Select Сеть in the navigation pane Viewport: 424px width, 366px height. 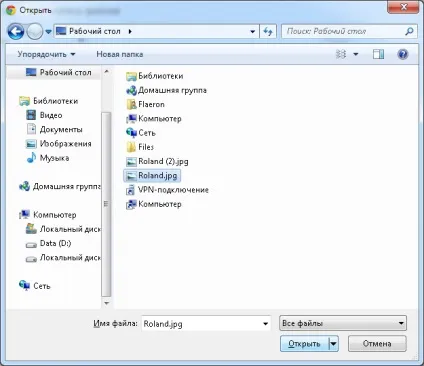[42, 286]
